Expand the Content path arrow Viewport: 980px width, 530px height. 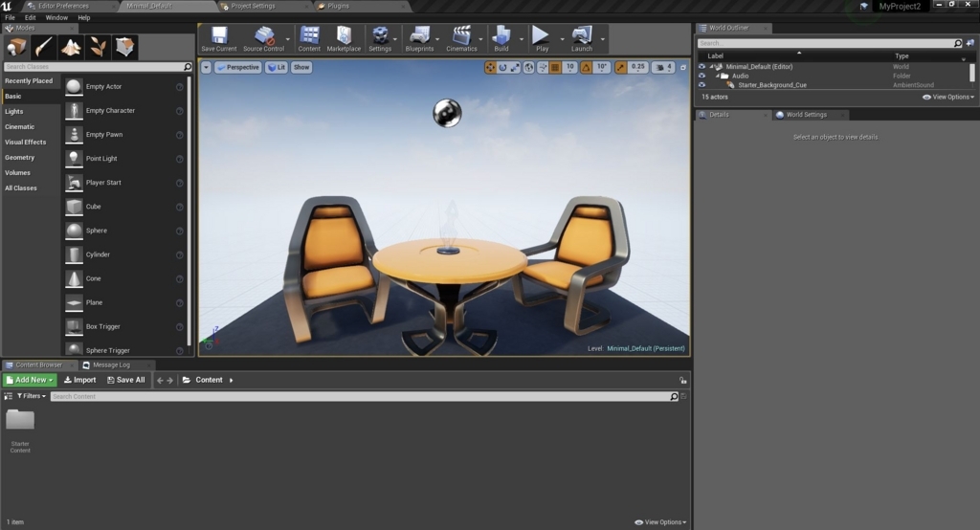tap(232, 380)
